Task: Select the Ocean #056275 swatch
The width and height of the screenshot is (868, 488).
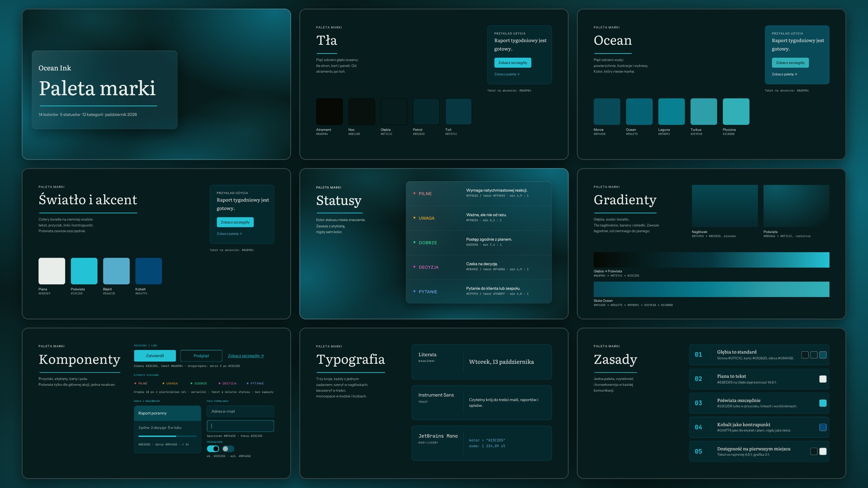Action: tap(639, 111)
